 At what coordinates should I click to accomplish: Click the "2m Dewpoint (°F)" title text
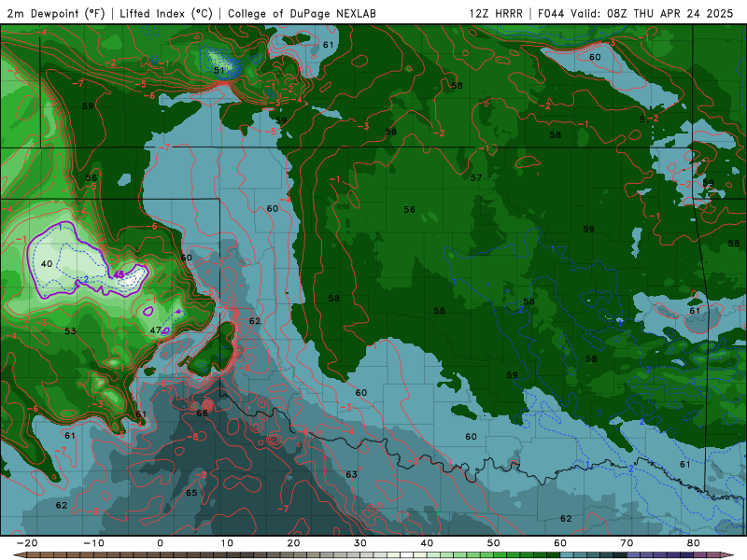pos(56,13)
